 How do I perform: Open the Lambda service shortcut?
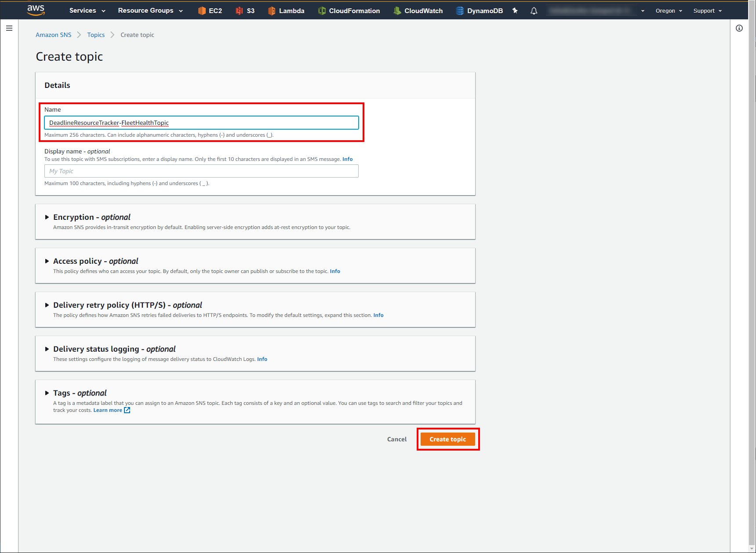click(x=286, y=11)
